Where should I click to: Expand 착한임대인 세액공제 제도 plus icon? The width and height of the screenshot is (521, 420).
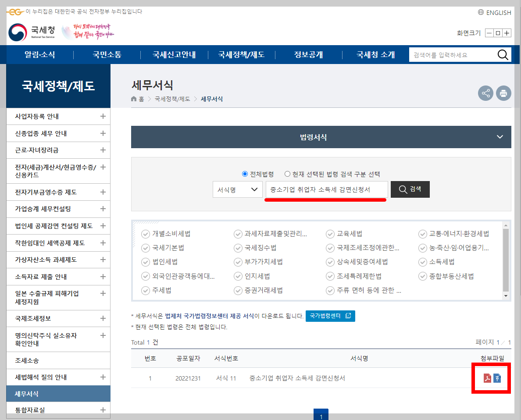click(x=103, y=243)
